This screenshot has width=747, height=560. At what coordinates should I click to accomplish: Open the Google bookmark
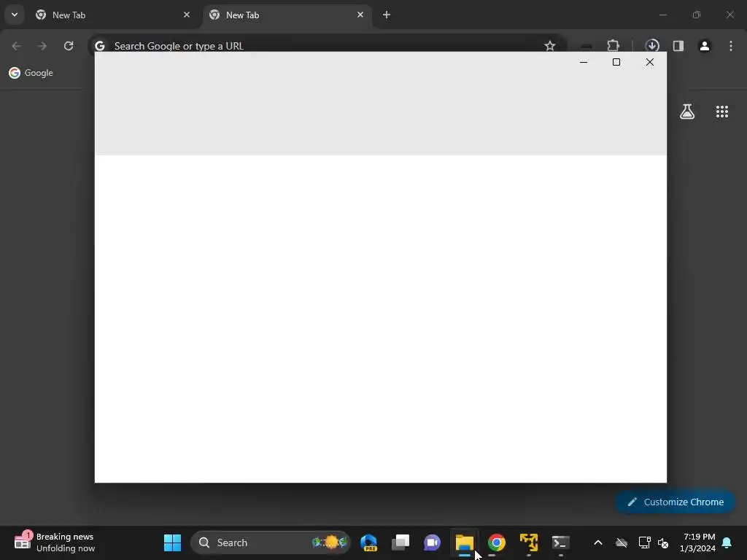point(31,73)
